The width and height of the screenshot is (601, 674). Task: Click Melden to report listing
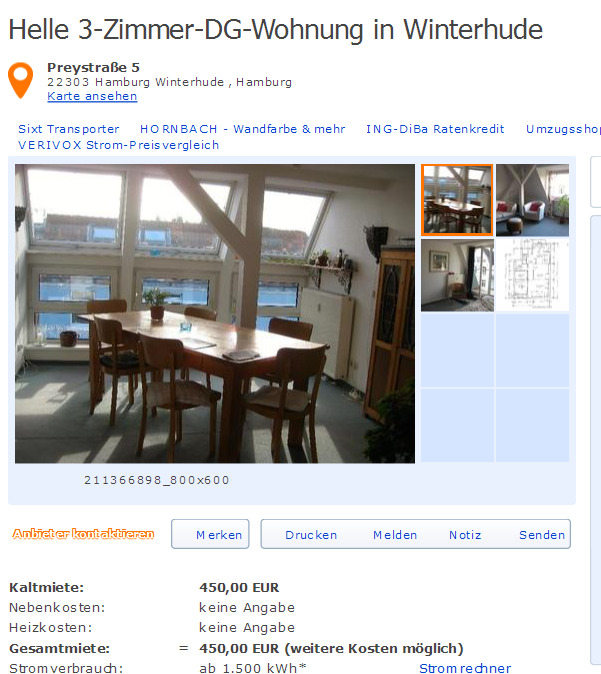[x=395, y=535]
